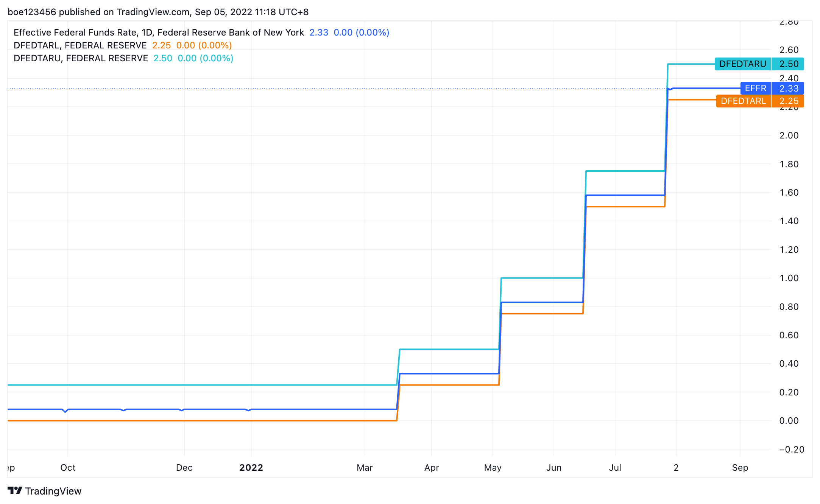
Task: Click the 2022 label on time axis
Action: pos(251,468)
